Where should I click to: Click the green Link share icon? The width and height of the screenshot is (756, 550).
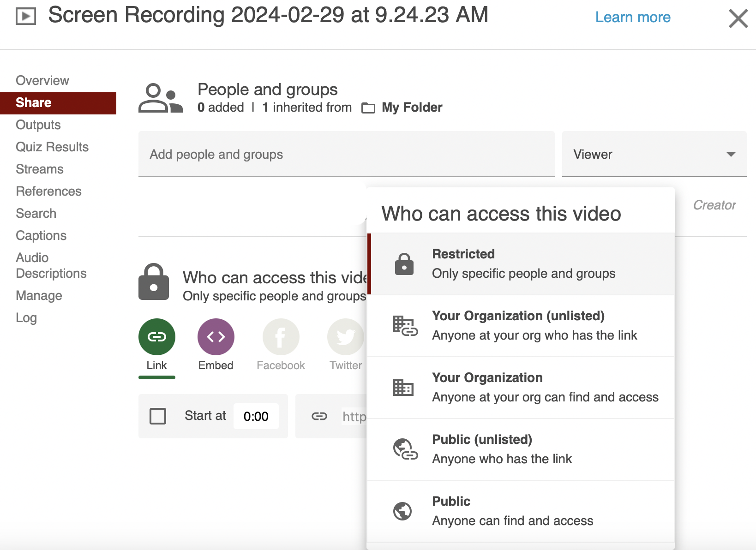[156, 337]
